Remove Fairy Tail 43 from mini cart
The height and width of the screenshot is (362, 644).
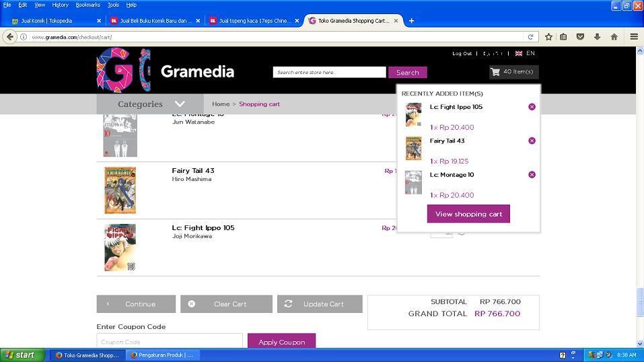tap(532, 141)
